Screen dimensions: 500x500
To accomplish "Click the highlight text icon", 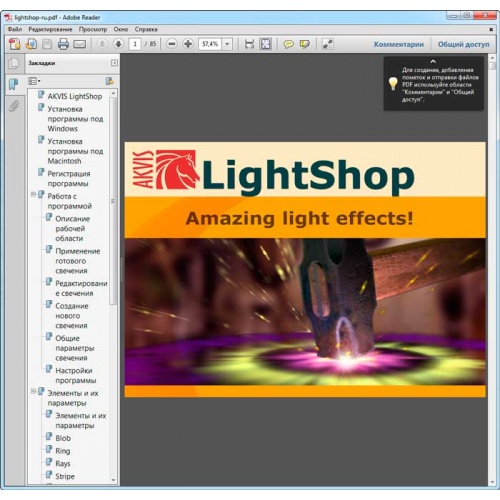I will (305, 44).
